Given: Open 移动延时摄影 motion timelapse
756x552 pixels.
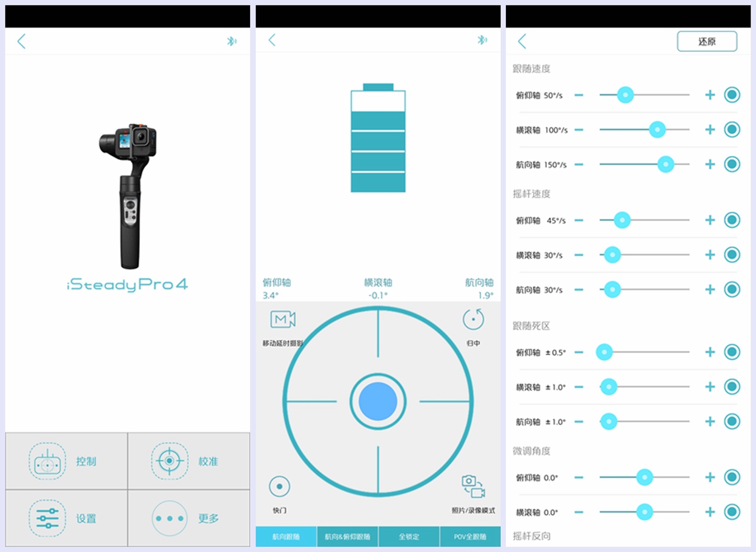Looking at the screenshot, I should 283,320.
